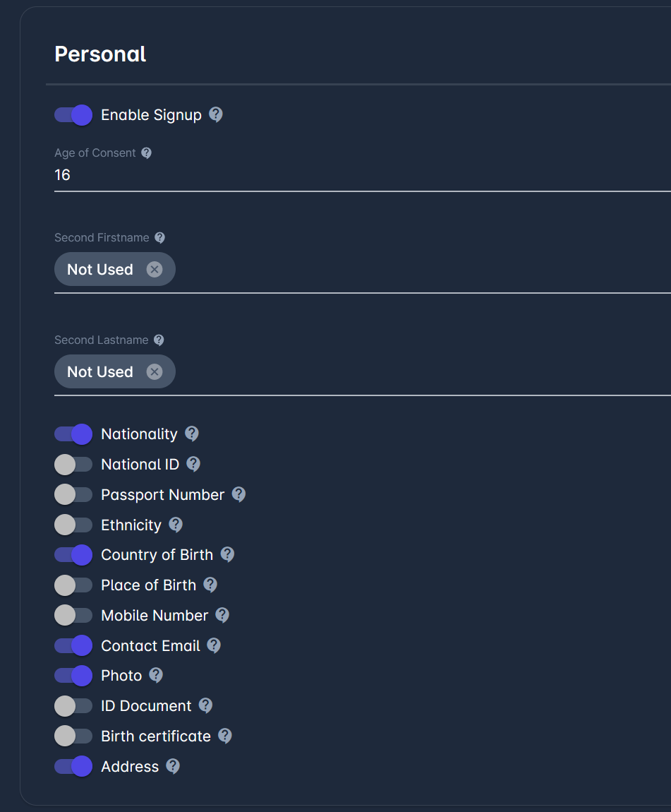Screen dimensions: 671x812
Task: Open the Second Firstname selection dropdown
Action: (423, 270)
